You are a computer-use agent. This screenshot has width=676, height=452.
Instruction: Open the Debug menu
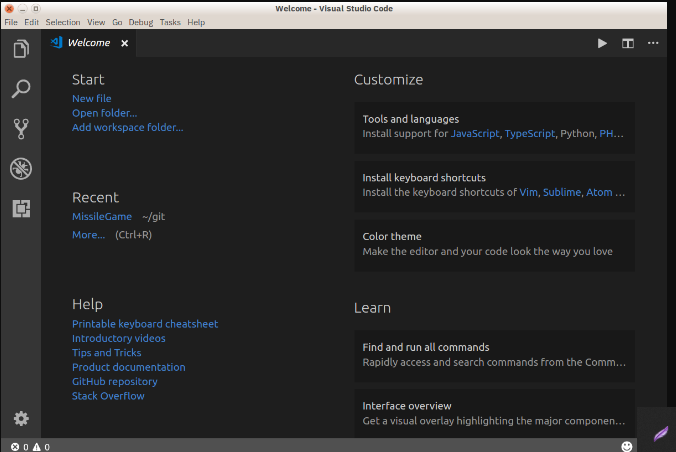point(141,22)
